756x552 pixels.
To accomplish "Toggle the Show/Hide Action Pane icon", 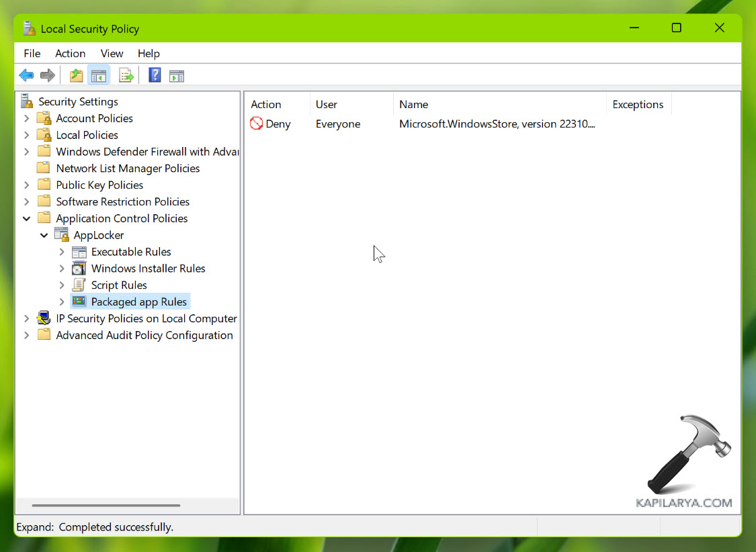I will tap(176, 75).
